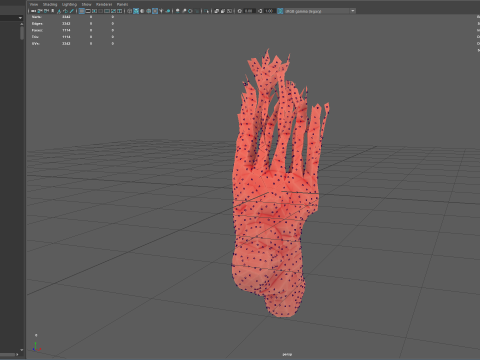Click the gamma value field 1.00
The height and width of the screenshot is (360, 480).
click(x=270, y=11)
